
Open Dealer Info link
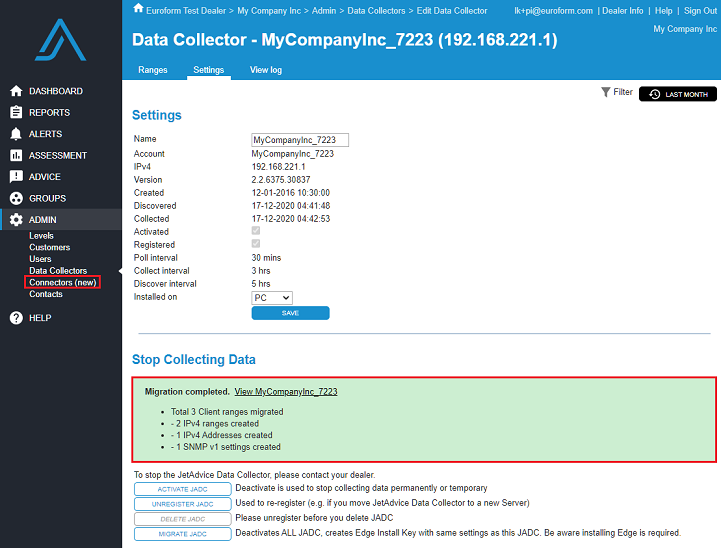[x=623, y=11]
